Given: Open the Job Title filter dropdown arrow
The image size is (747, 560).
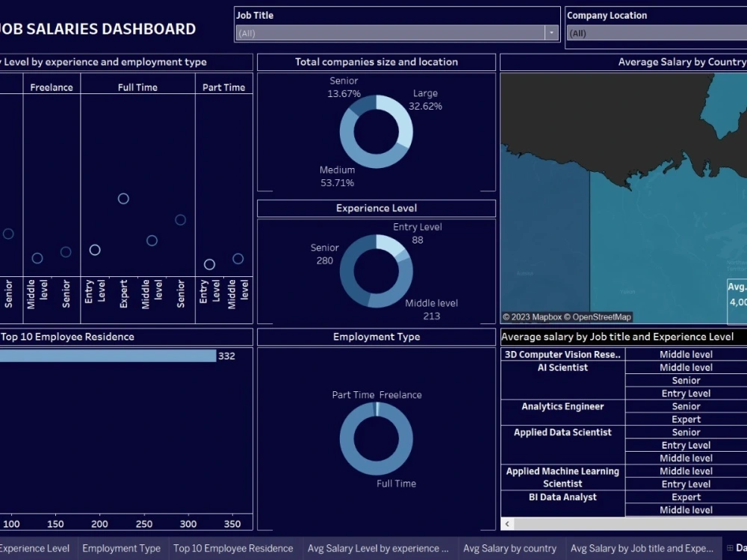Looking at the screenshot, I should [551, 33].
